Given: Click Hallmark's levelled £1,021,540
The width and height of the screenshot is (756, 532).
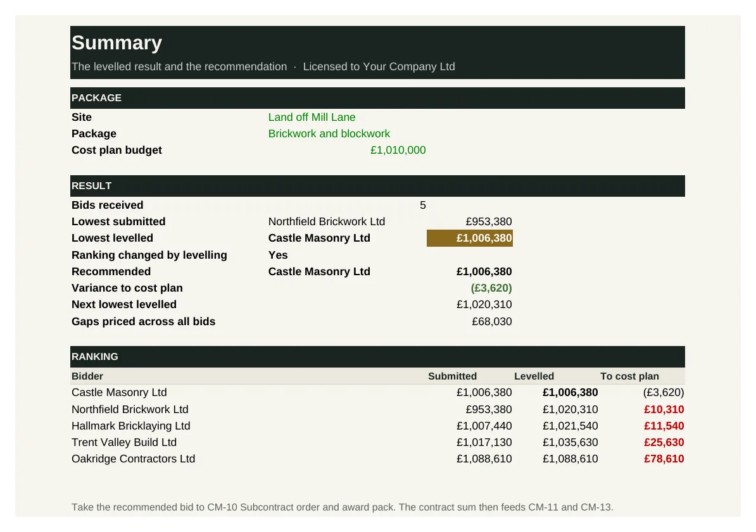Looking at the screenshot, I should (x=570, y=426).
